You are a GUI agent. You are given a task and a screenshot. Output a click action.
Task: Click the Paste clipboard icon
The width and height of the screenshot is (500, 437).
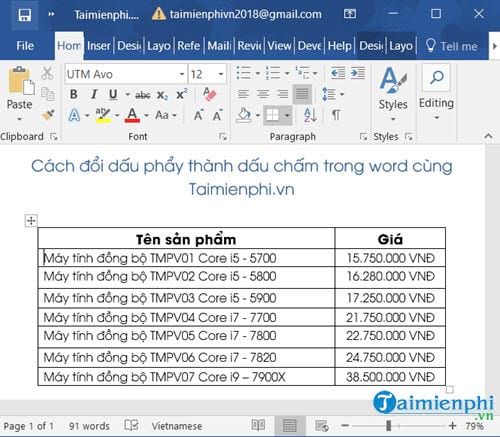click(21, 80)
